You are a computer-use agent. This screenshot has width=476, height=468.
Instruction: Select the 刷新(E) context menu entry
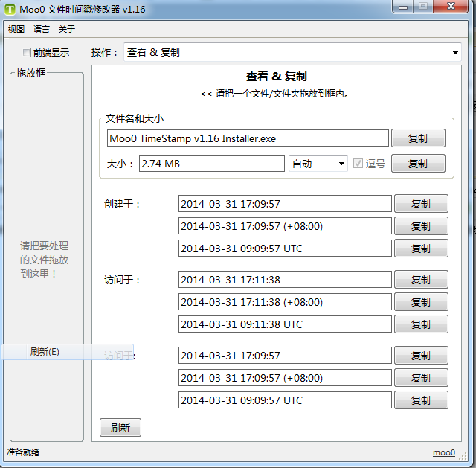point(68,352)
